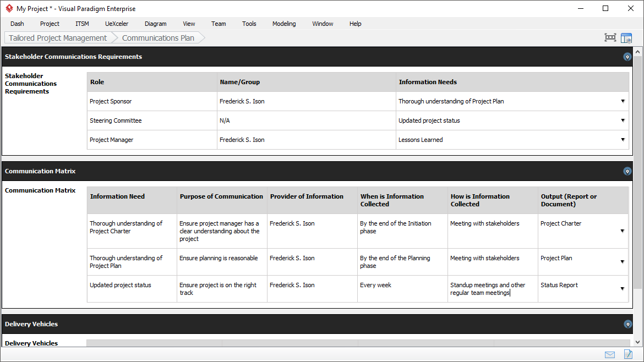Click the Communication Matrix section pin icon
The height and width of the screenshot is (362, 644).
627,171
